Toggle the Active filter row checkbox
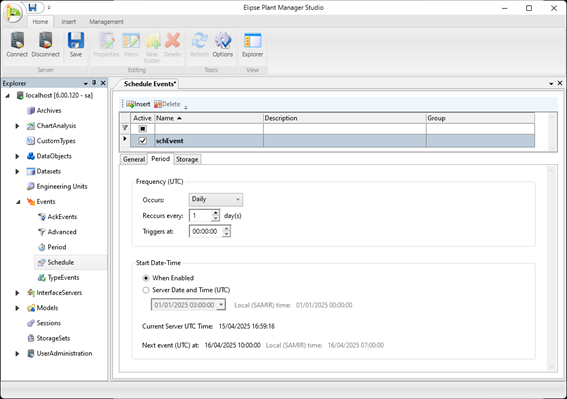567x399 pixels. coord(142,129)
